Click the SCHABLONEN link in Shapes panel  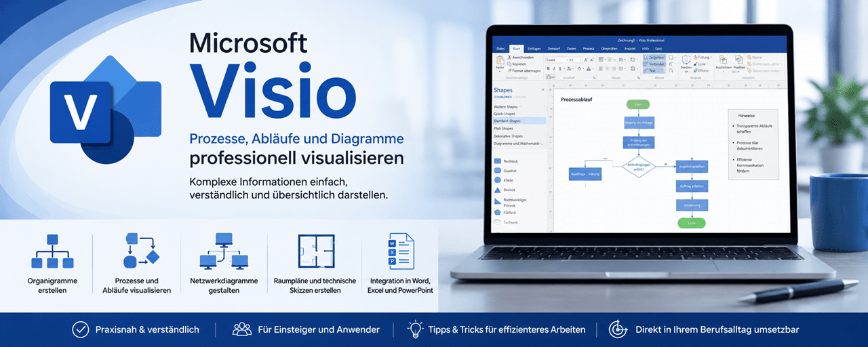click(x=504, y=97)
